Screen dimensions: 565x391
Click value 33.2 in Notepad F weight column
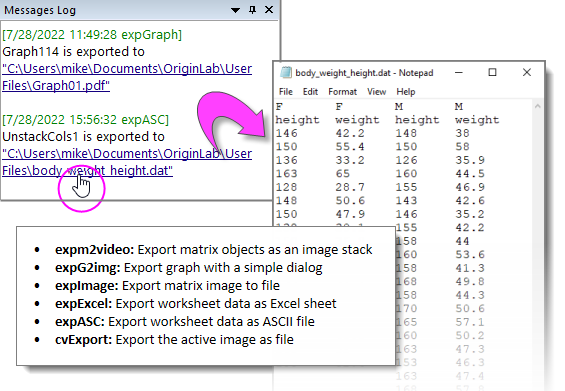click(x=350, y=160)
